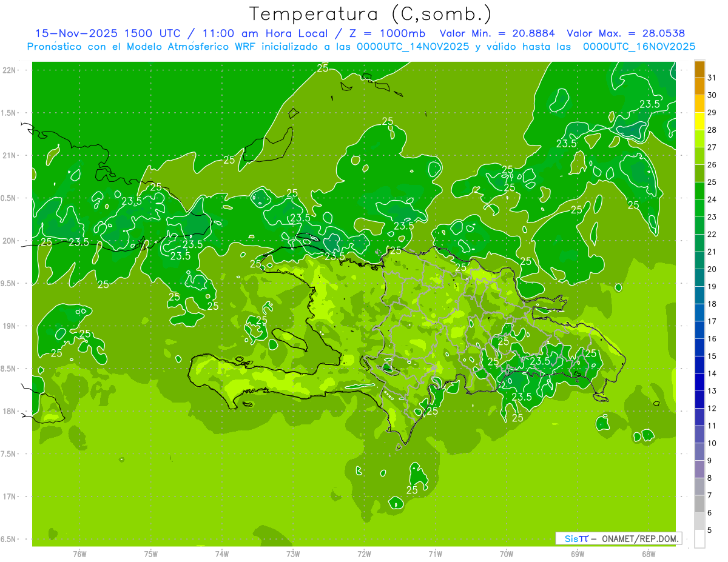Click the yellow legend swatch between 28 and 29
This screenshot has height=562, width=728.
(699, 121)
